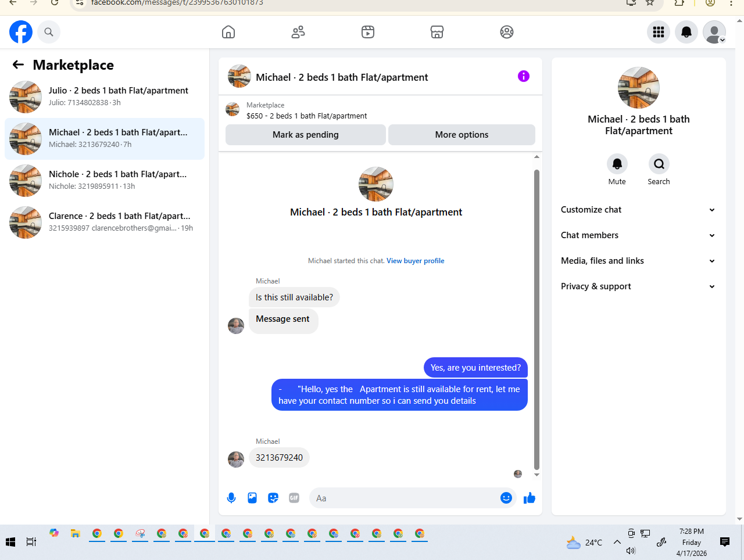This screenshot has width=744, height=560.
Task: Open File Explorer from taskbar
Action: point(75,533)
